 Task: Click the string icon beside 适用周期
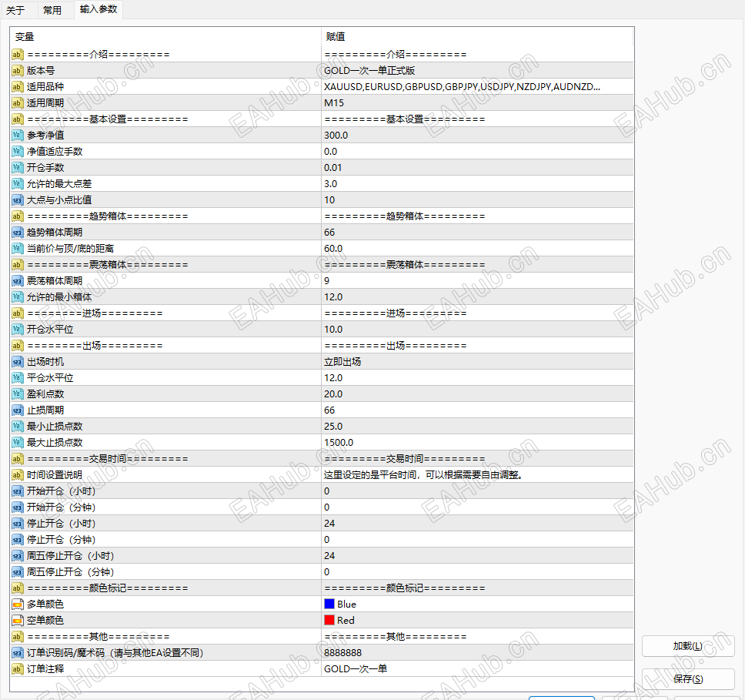[17, 103]
